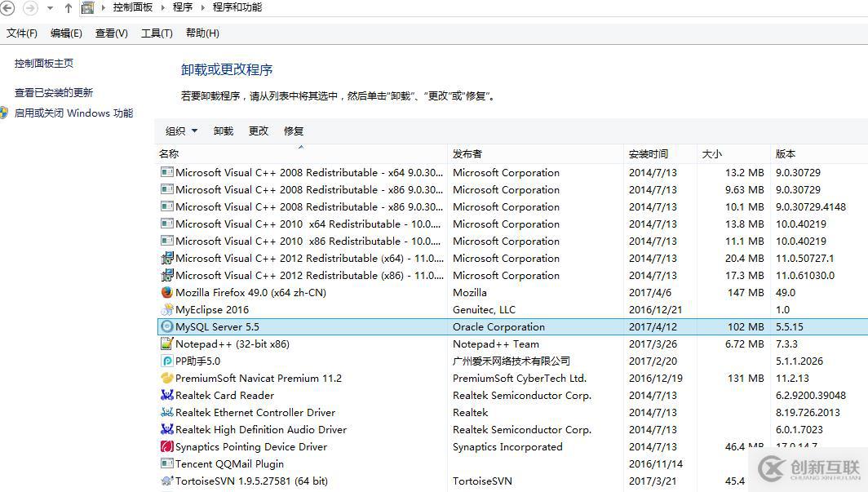Image resolution: width=868 pixels, height=492 pixels.
Task: Click the Notepad++ icon in the list
Action: pos(166,344)
